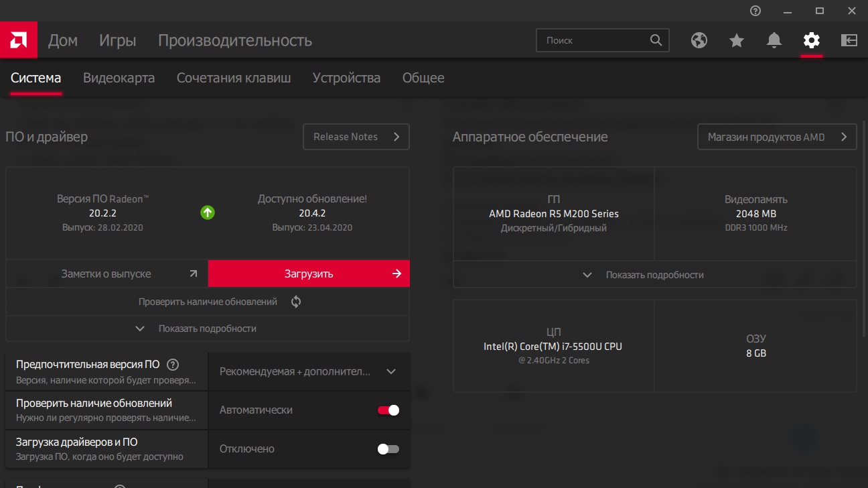Toggle Проверить наличие обновлений automatic switch

[x=388, y=410]
